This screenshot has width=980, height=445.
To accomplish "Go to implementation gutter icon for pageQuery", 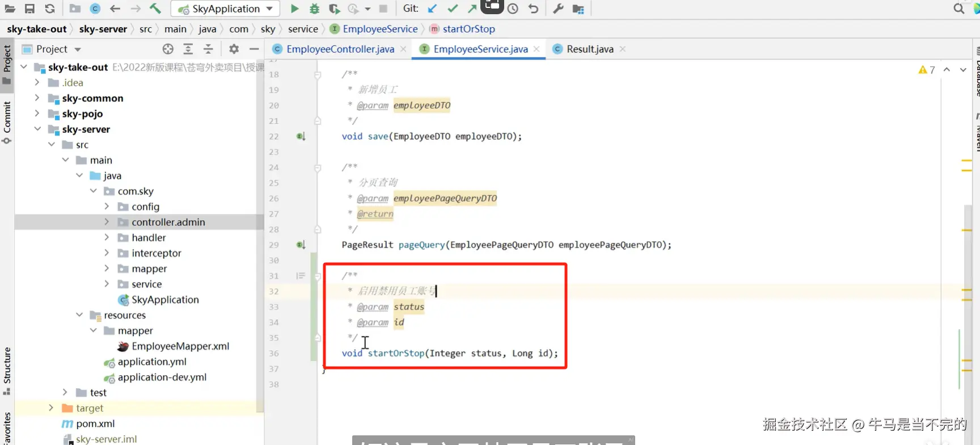I will (x=301, y=245).
